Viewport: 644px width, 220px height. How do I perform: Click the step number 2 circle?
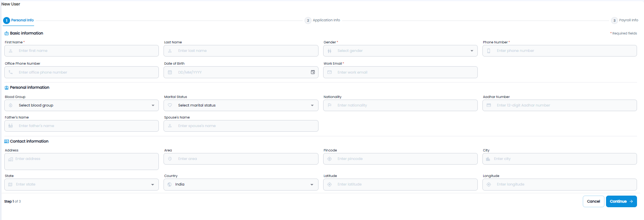coord(308,21)
